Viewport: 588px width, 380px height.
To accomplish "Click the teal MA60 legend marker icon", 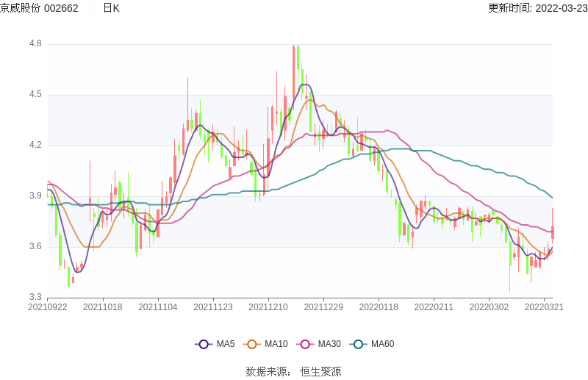I will (x=358, y=344).
